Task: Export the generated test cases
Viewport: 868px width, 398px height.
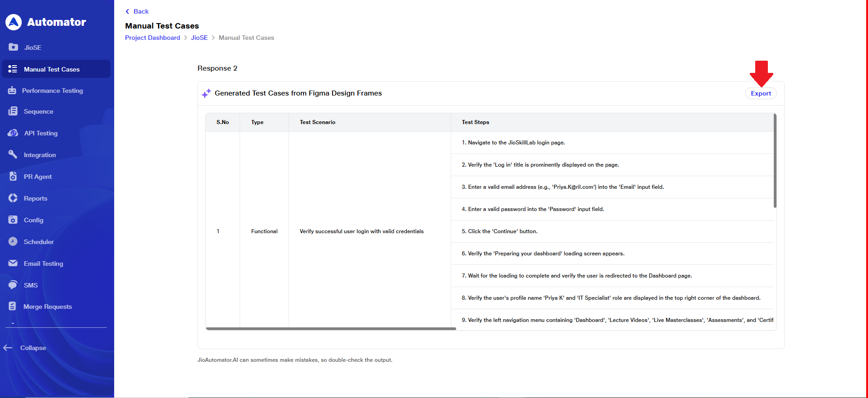Action: 761,93
